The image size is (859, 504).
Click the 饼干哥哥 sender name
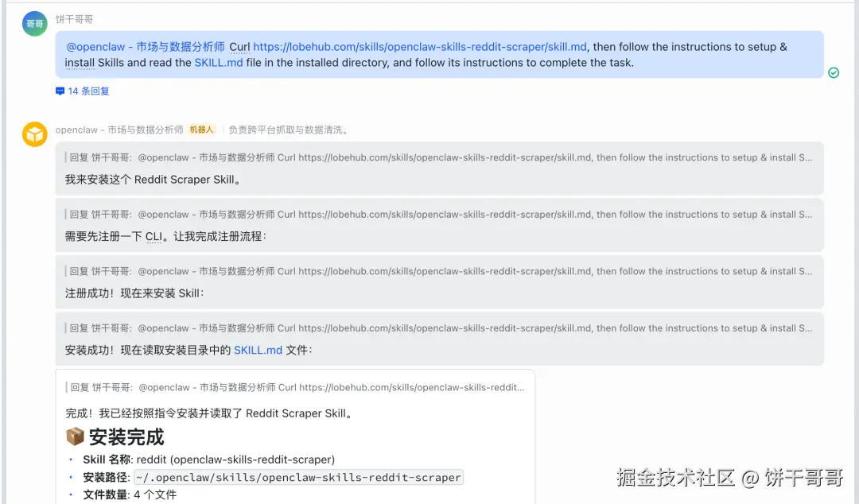74,19
